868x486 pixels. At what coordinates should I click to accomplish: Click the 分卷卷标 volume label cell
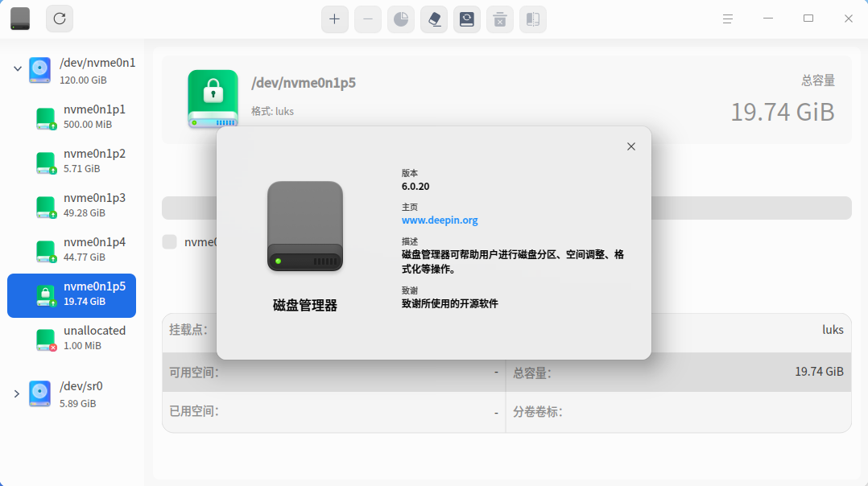click(x=679, y=412)
